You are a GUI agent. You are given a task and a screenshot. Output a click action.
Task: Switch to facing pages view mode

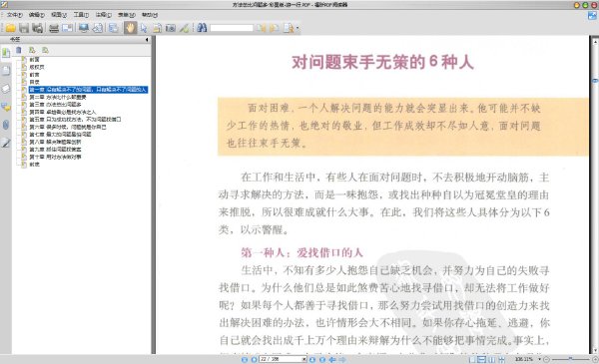(492, 359)
